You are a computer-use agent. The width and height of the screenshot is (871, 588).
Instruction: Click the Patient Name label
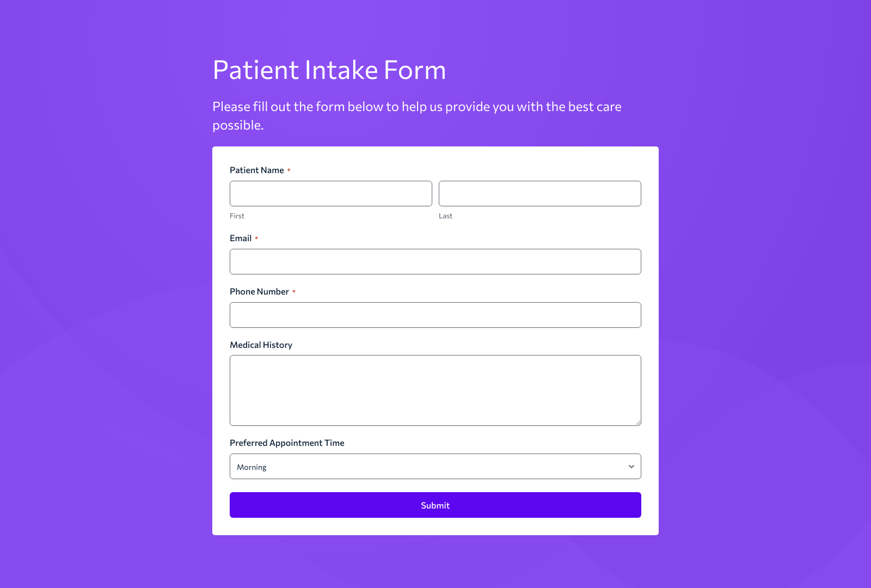(256, 170)
